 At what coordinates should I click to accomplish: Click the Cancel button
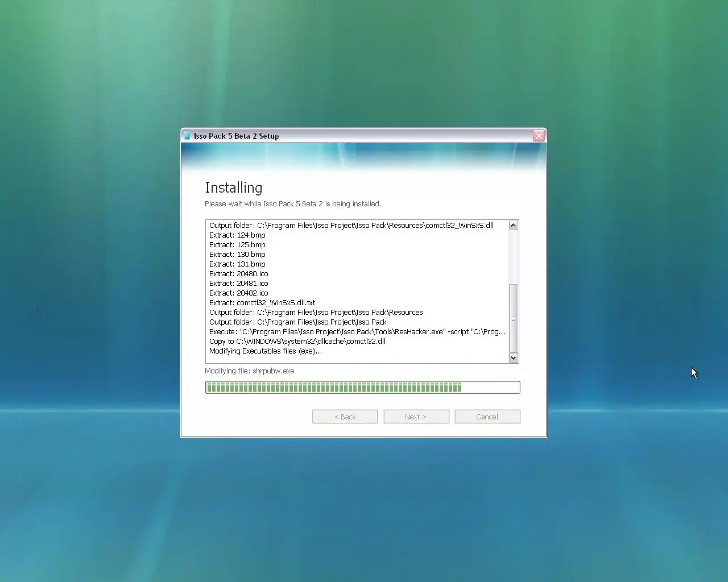487,417
